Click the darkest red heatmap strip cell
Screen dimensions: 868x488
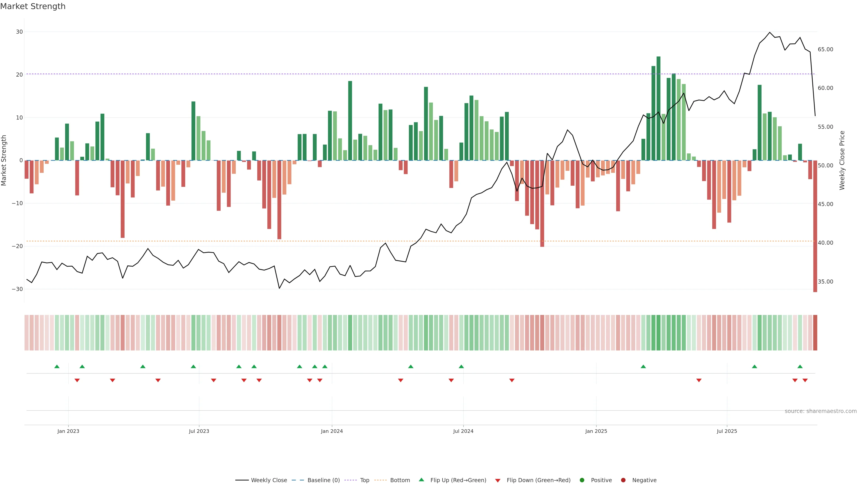tap(815, 333)
